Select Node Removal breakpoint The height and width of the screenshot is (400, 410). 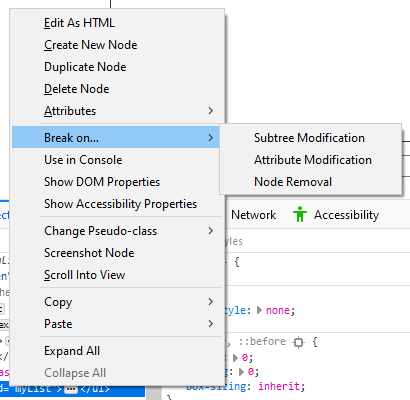(293, 182)
